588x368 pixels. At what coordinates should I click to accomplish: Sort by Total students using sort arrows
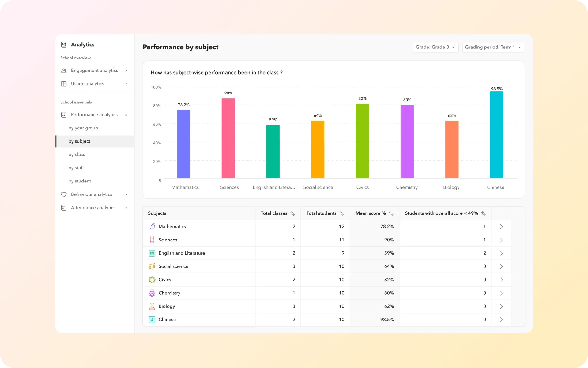342,213
